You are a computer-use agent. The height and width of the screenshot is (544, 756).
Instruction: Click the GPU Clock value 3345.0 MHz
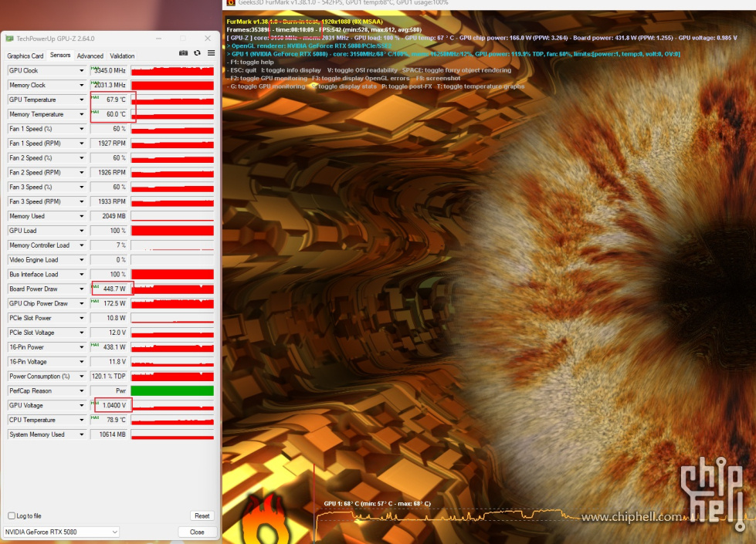(109, 70)
